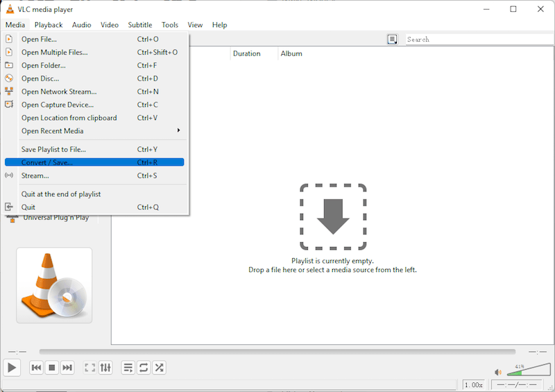555x392 pixels.
Task: Open the Playback menu
Action: pyautogui.click(x=49, y=25)
